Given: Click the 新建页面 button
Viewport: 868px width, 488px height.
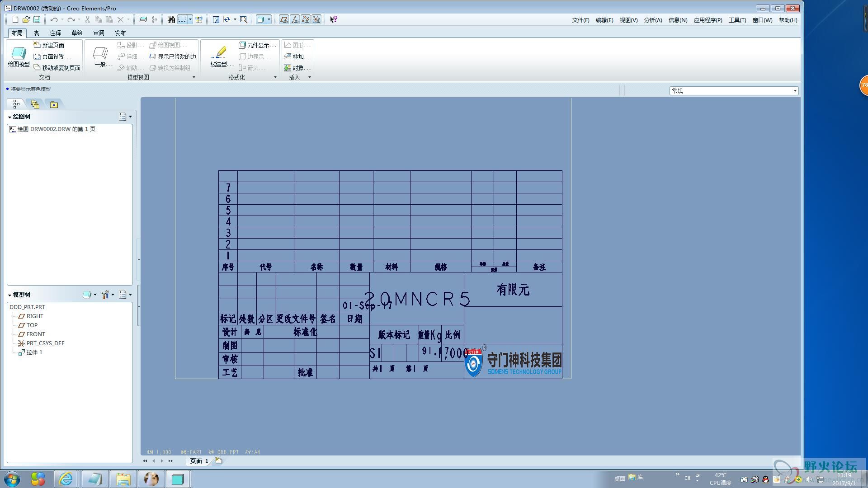Looking at the screenshot, I should [x=49, y=45].
